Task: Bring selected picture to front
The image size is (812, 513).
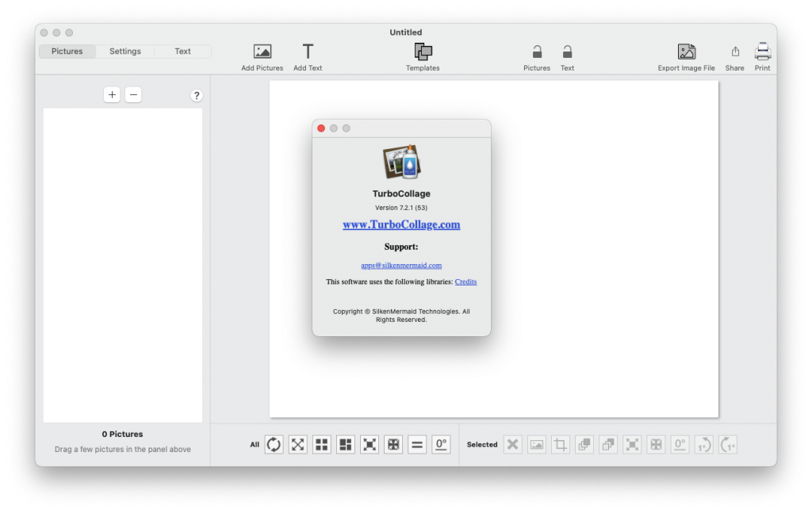Action: 584,444
